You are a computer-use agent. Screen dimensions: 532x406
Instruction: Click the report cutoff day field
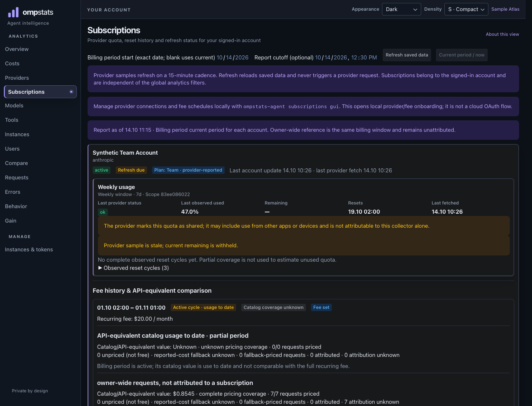click(x=327, y=58)
